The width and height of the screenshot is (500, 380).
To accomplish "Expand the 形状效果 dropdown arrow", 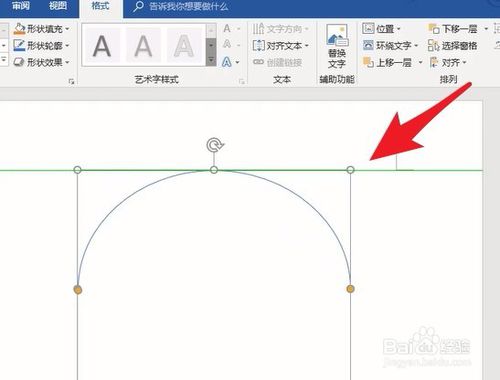I will tap(68, 62).
